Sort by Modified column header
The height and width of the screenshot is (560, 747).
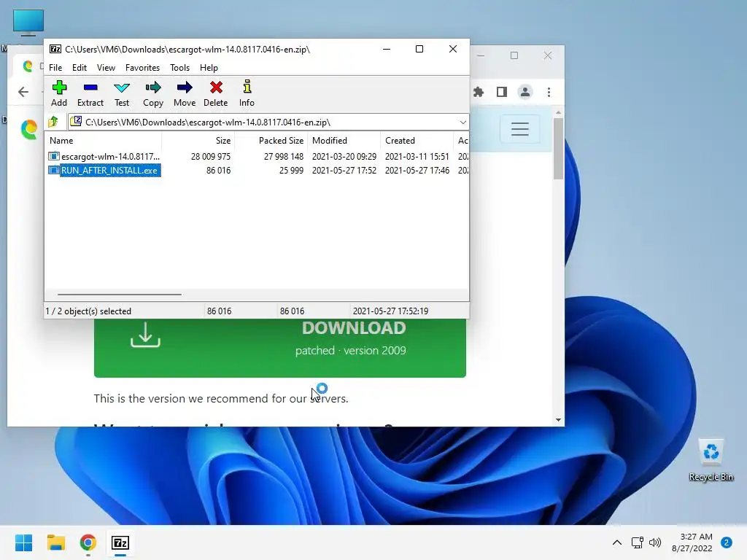[344, 141]
